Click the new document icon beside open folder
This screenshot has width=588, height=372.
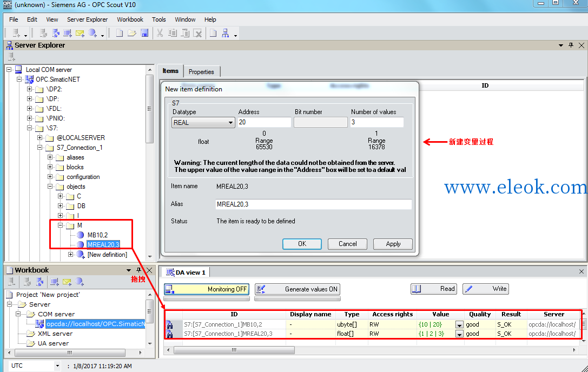[x=119, y=33]
